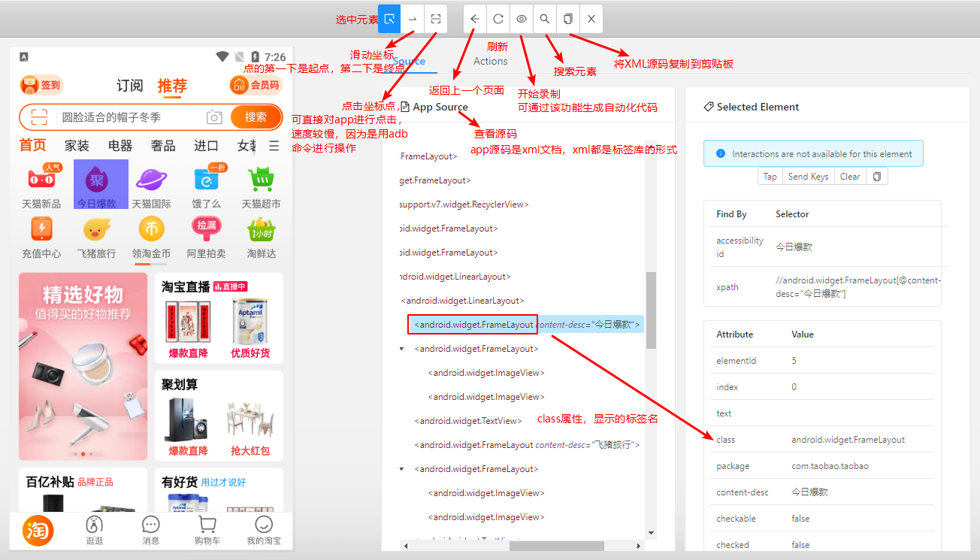Tap the camera icon inside the Taobao search bar

point(215,117)
